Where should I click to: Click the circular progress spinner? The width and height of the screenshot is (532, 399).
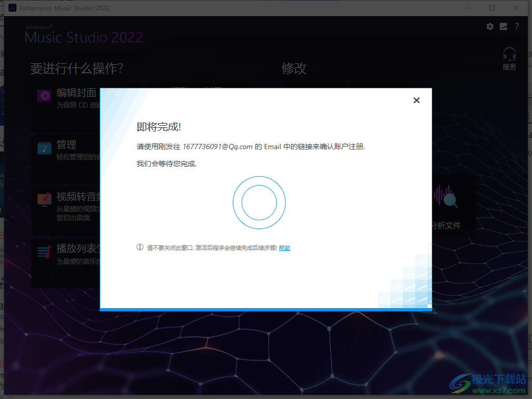click(259, 203)
